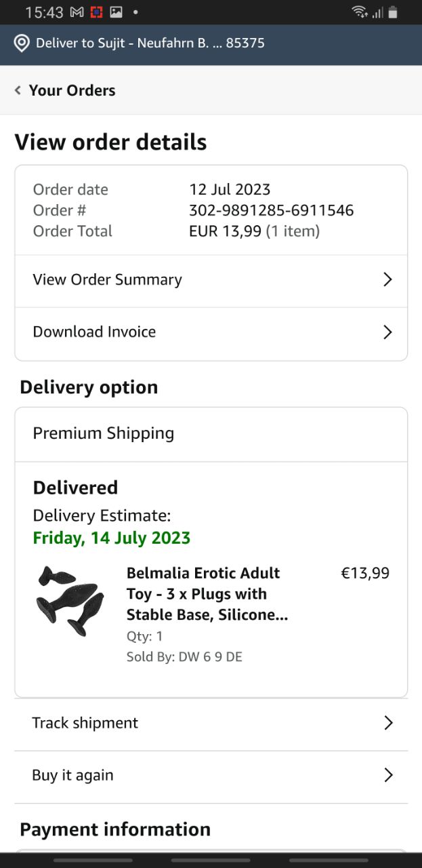Tap the image notification icon in status bar
Image resolution: width=422 pixels, height=868 pixels.
(117, 12)
